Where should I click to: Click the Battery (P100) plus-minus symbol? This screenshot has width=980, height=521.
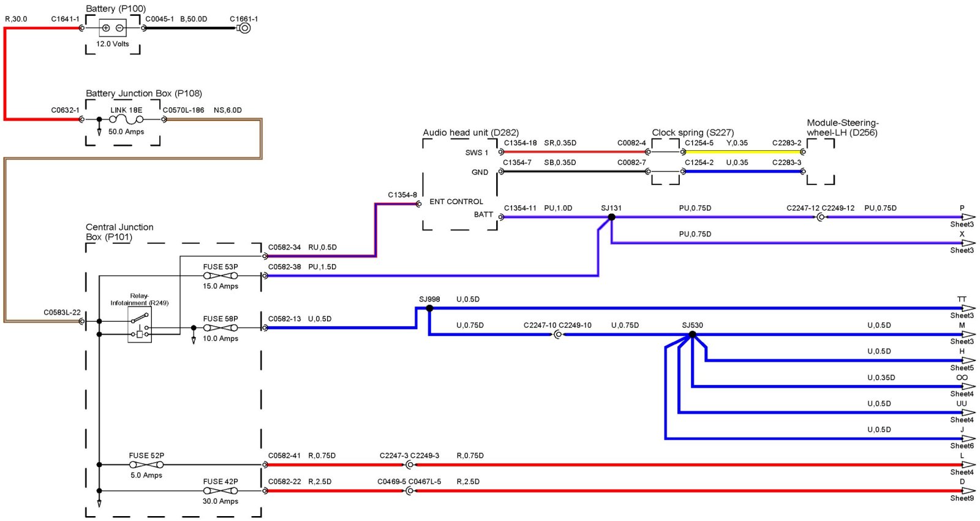[x=112, y=28]
